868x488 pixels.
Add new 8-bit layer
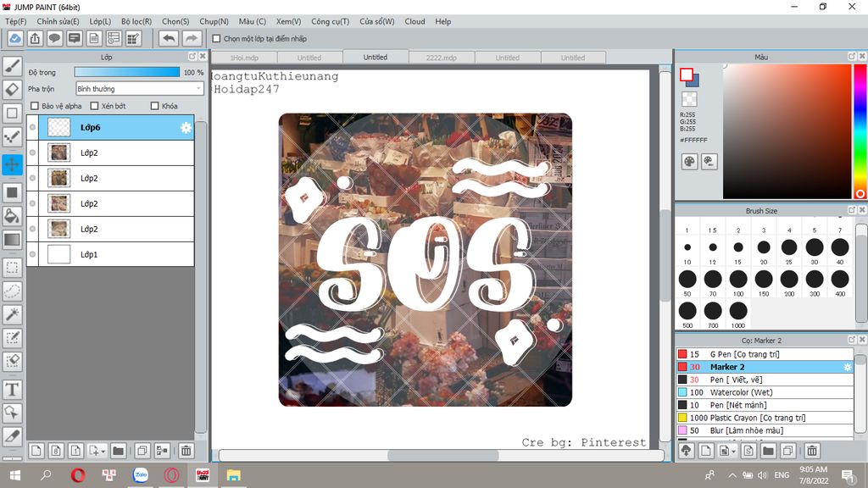tap(56, 451)
